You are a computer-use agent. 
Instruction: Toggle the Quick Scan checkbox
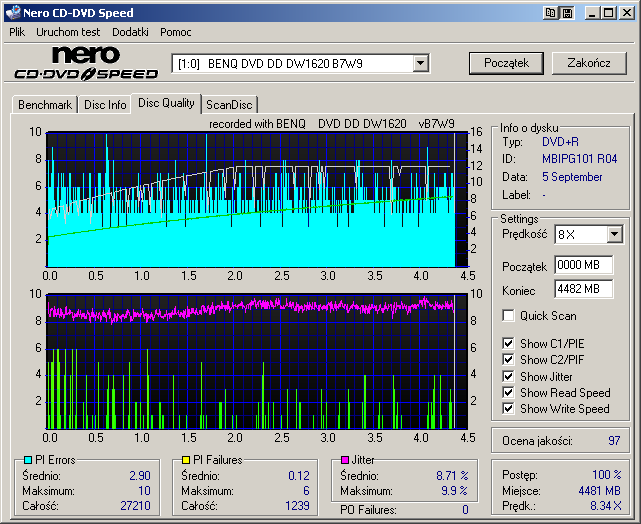508,316
